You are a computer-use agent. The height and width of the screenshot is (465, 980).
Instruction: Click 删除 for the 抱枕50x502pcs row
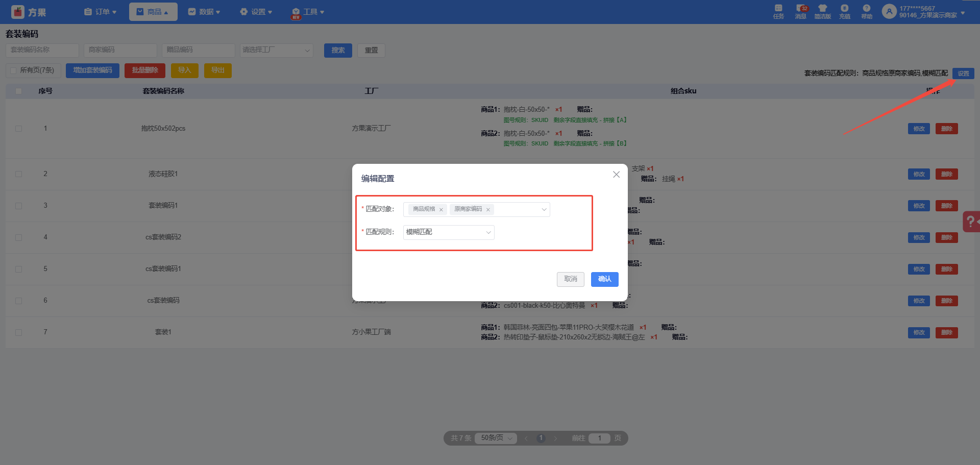click(947, 129)
